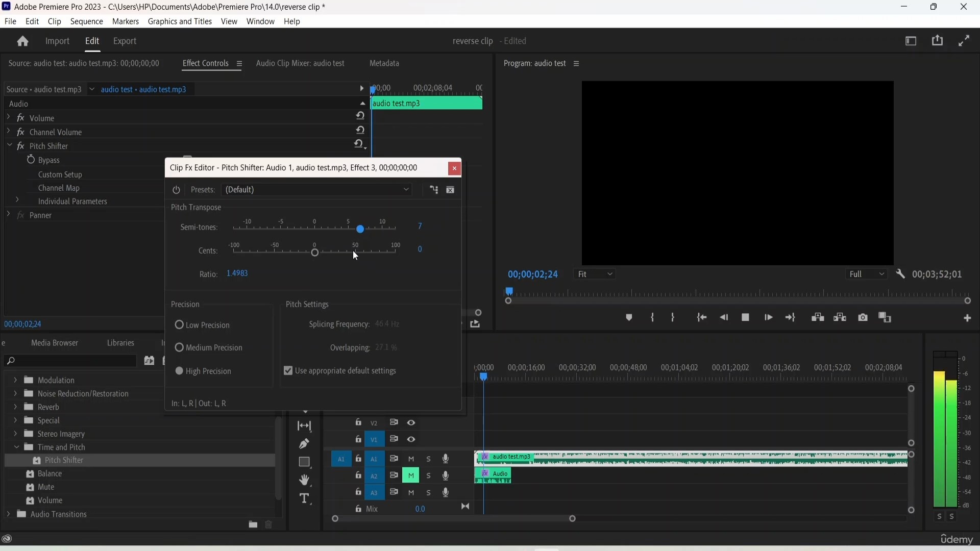
Task: Expand Noise Reduction/Restoration folder
Action: 15,394
